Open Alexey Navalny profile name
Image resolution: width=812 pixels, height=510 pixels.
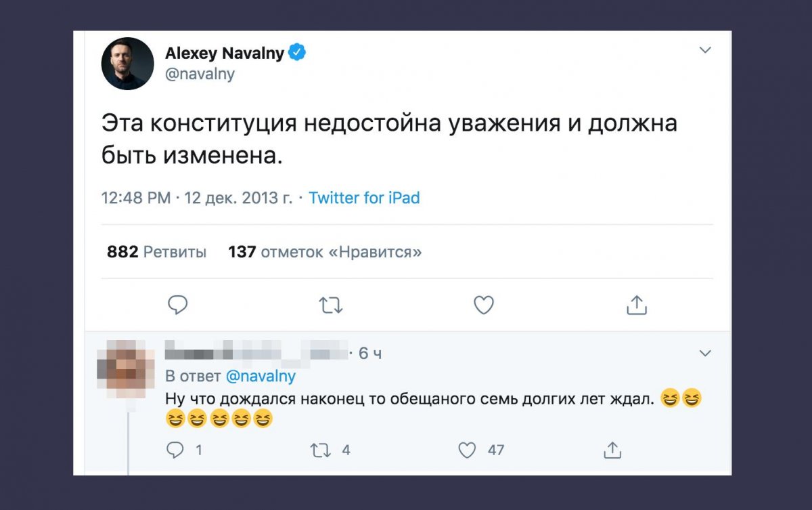pyautogui.click(x=225, y=54)
